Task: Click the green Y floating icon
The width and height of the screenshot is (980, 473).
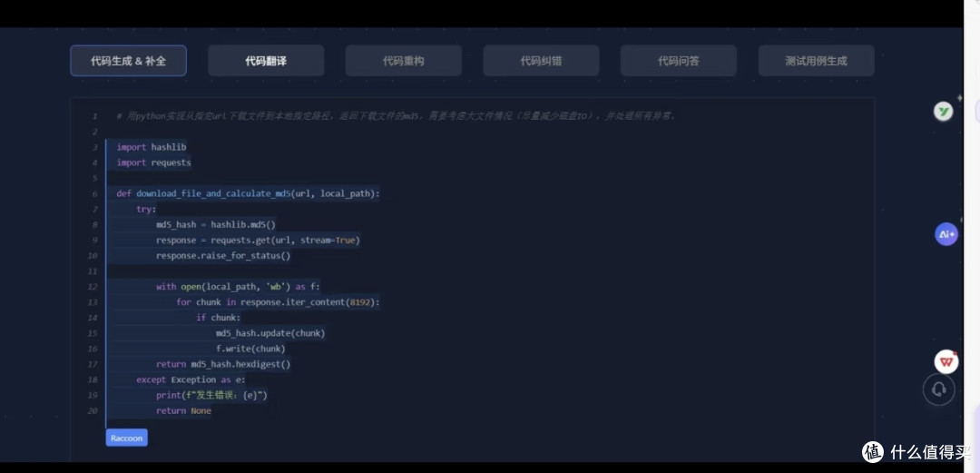Action: pos(943,112)
